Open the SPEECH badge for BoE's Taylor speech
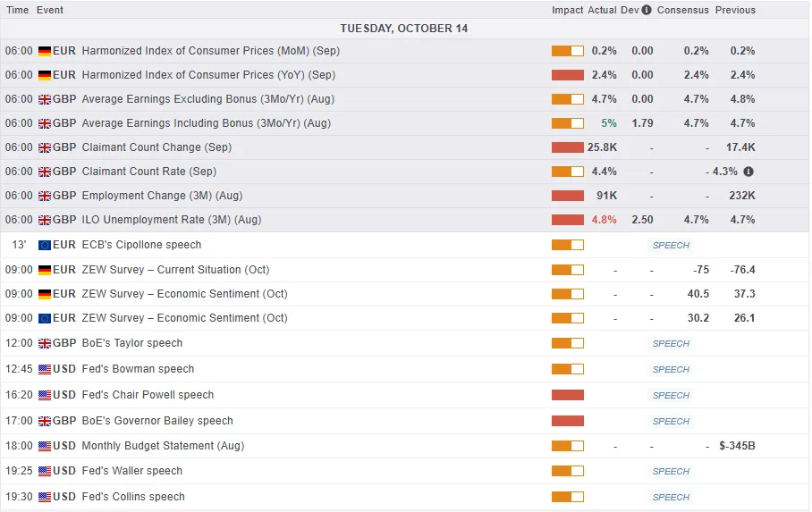The height and width of the screenshot is (512, 812). pos(671,344)
